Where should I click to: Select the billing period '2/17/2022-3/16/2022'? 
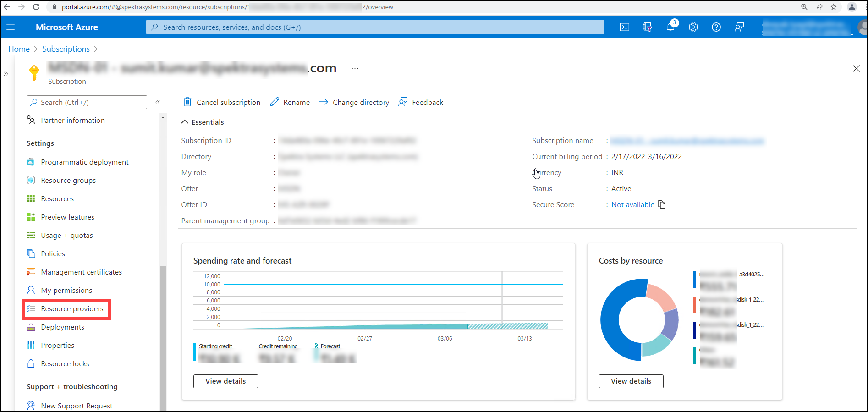click(646, 156)
